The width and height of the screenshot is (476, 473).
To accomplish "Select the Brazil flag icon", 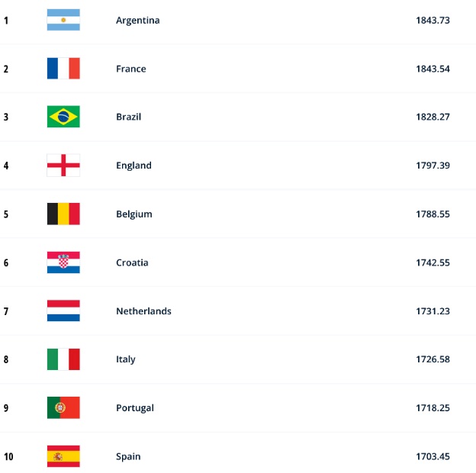I will coord(63,117).
